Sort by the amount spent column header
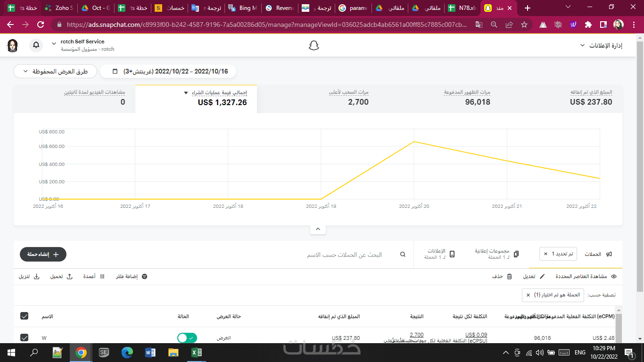Viewport: 644px width, 362px height. 339,316
